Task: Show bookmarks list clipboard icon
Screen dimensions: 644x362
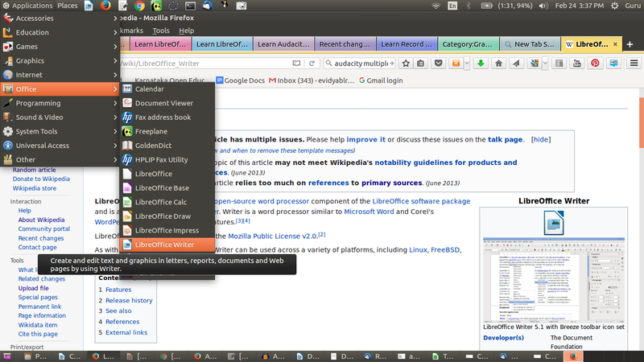Action: 420,64
